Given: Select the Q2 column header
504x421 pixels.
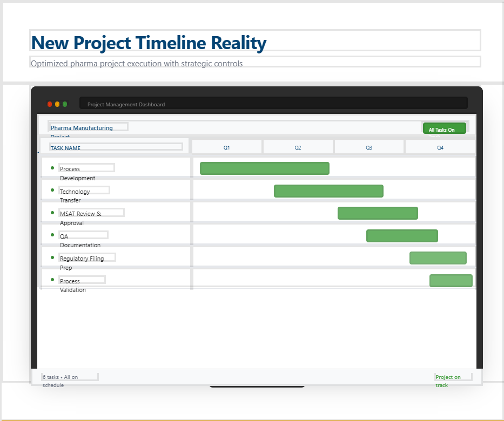Looking at the screenshot, I should tap(298, 147).
